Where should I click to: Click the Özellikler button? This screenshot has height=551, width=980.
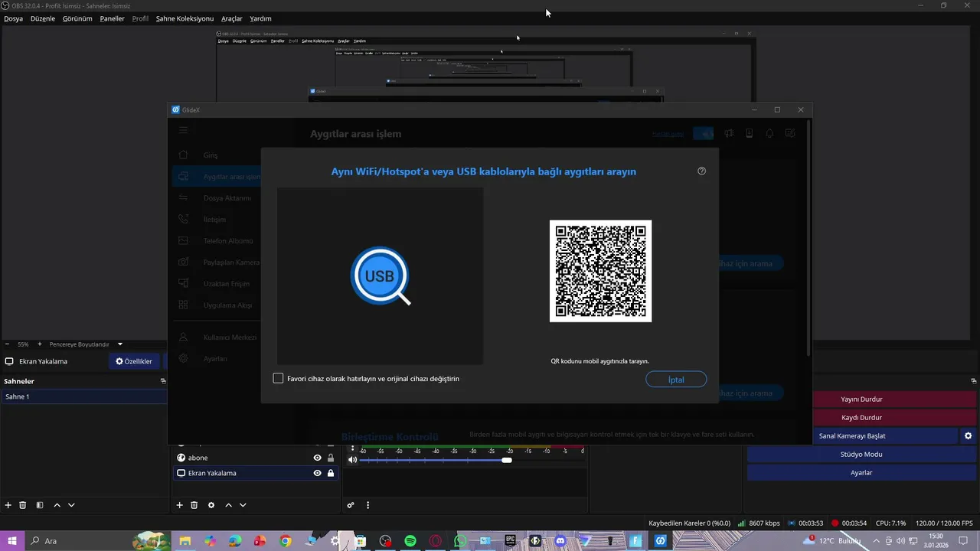coord(134,361)
